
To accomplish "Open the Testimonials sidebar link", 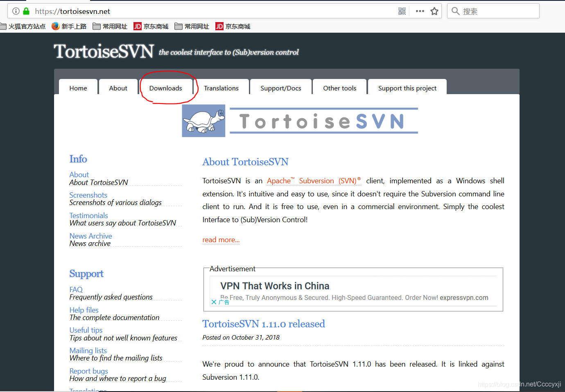I will pos(88,216).
